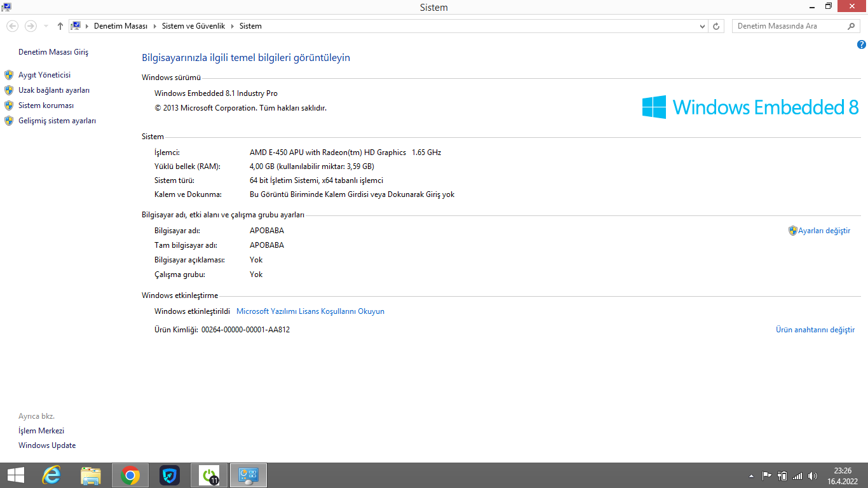Open Aygıt Yöneticisi

click(44, 75)
